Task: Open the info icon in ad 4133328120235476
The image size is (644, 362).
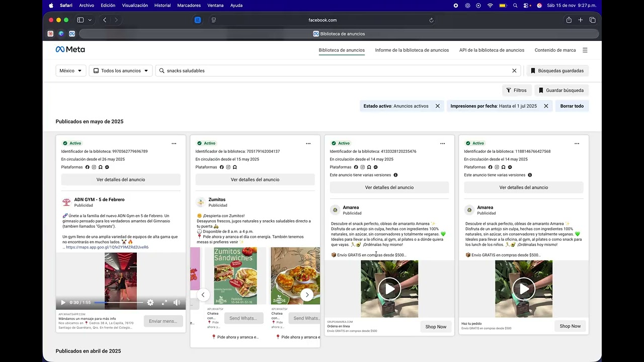Action: [x=395, y=175]
